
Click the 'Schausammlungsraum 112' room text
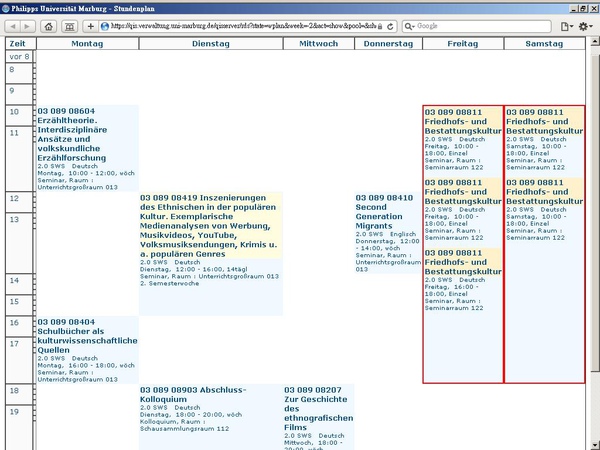(184, 429)
